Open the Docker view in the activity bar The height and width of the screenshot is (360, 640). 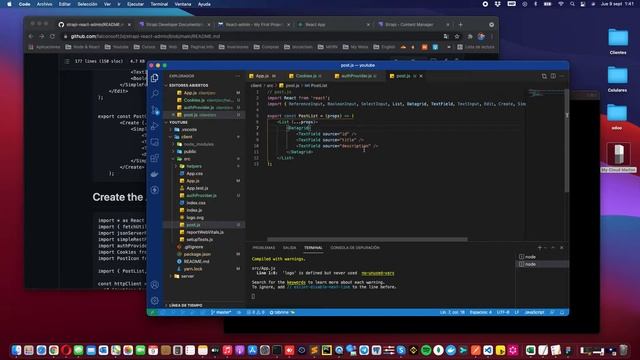point(155,174)
